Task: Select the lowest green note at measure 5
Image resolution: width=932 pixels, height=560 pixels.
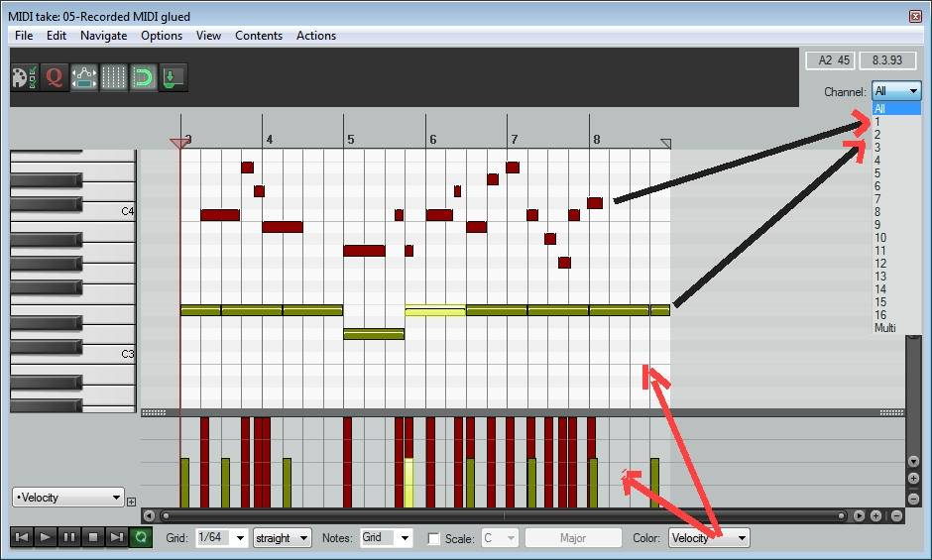Action: click(374, 334)
